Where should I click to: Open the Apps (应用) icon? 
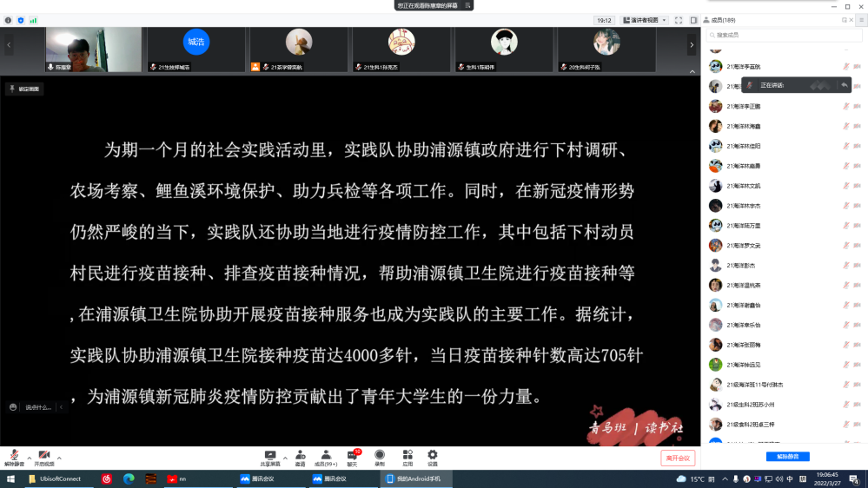(407, 455)
